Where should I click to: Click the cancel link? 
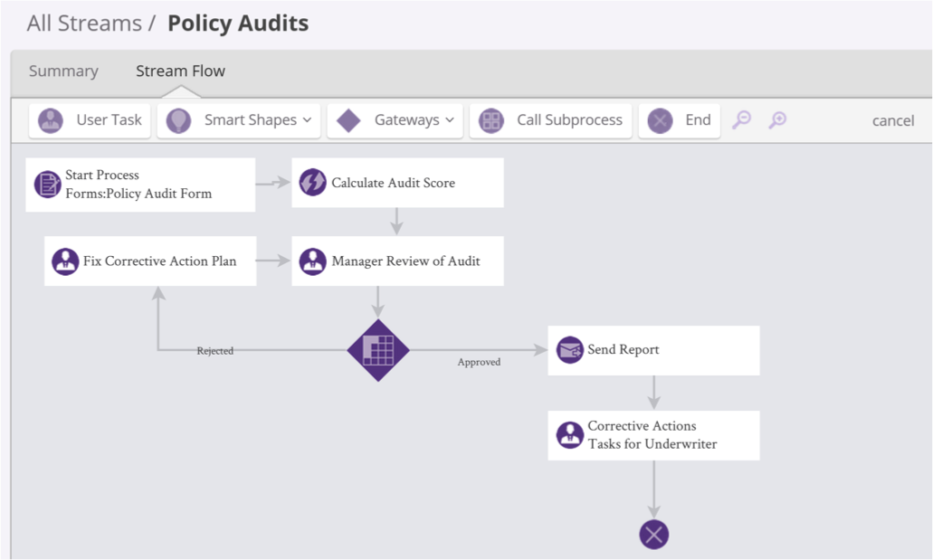892,120
